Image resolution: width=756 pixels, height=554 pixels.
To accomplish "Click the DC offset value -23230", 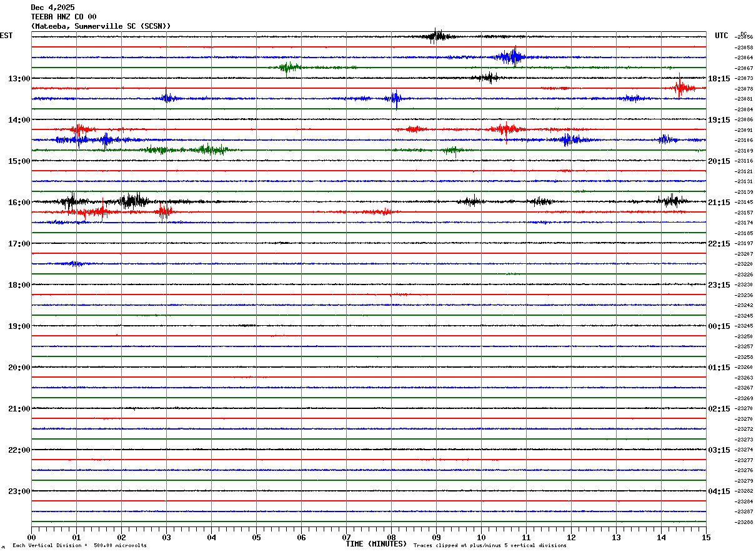I will [x=744, y=285].
